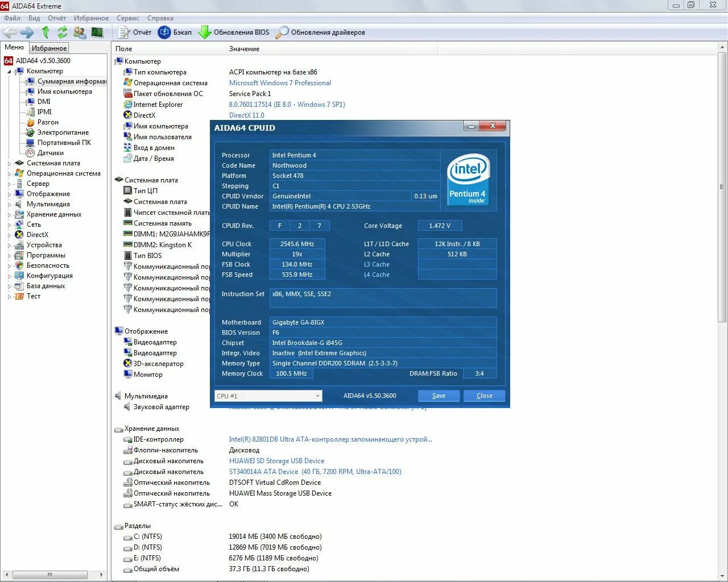Expand the Отображение tree node in sidebar
728x582 pixels.
[9, 194]
